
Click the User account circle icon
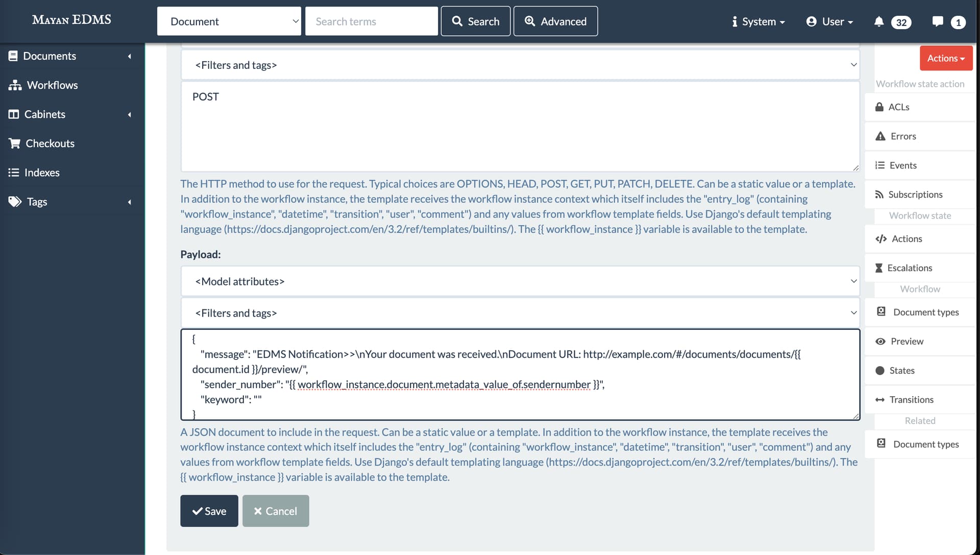(x=812, y=21)
